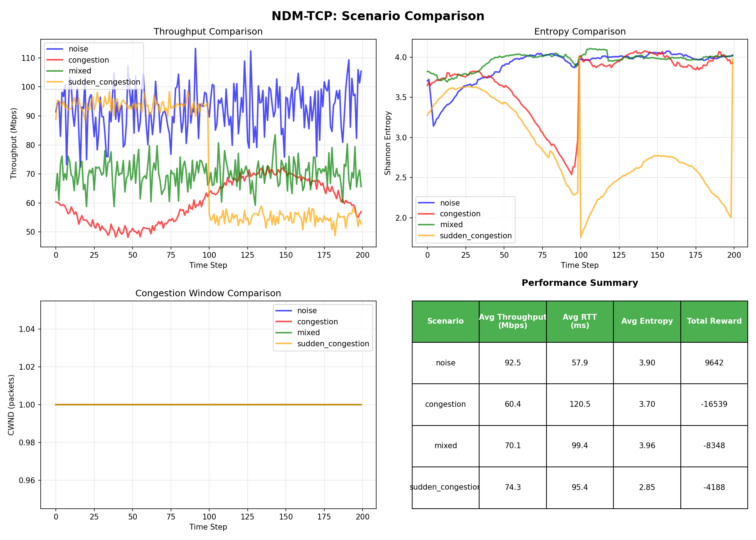Click the blue noise swatch in Throughput legend

click(55, 49)
